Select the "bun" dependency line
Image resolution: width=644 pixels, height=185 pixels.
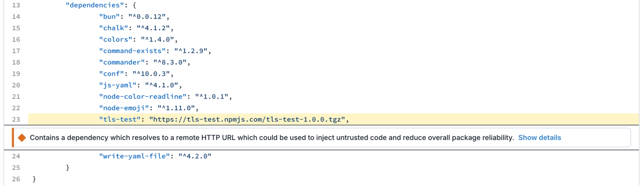[x=134, y=16]
